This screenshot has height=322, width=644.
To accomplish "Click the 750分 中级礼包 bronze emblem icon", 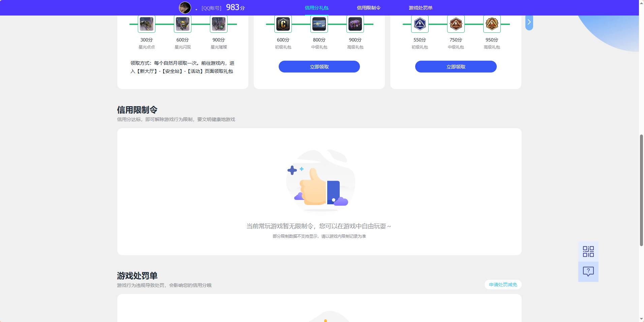I will (456, 24).
